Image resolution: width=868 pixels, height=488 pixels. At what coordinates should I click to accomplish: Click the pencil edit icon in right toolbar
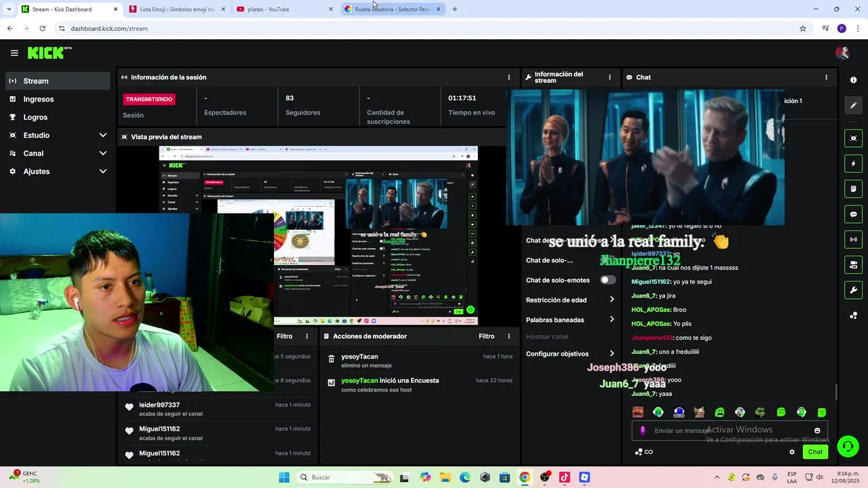point(853,105)
